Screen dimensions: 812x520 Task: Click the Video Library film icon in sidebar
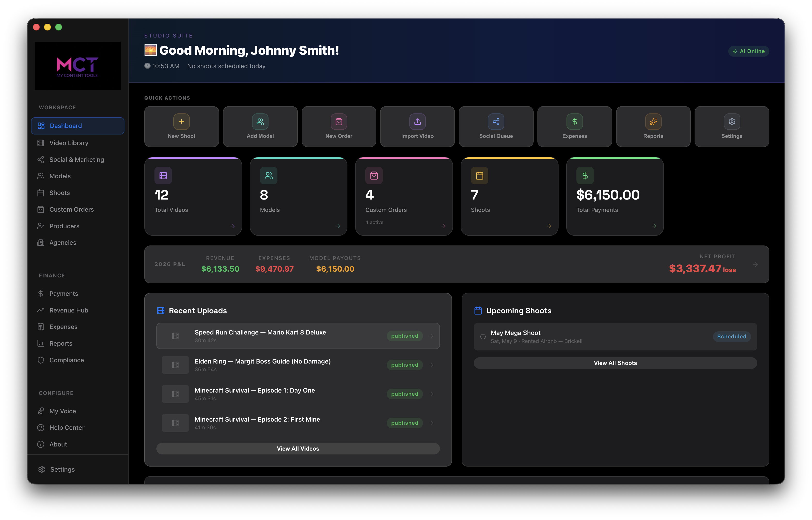click(x=41, y=143)
